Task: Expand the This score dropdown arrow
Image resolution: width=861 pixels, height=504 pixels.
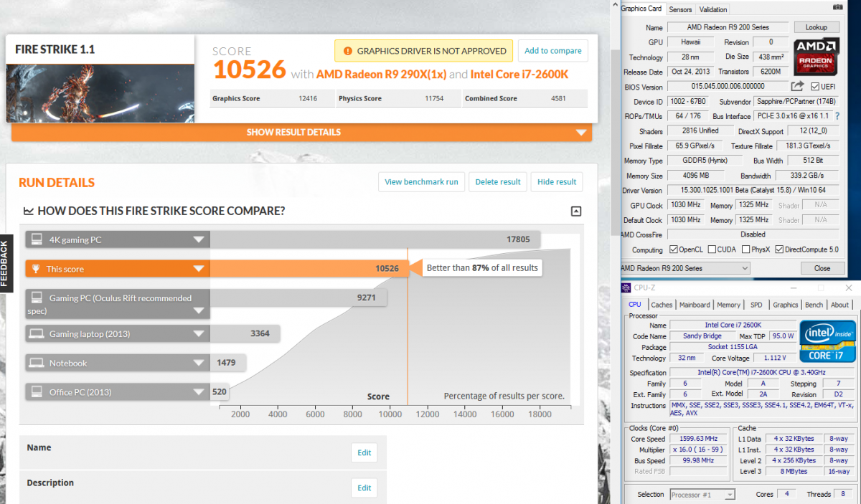Action: click(199, 269)
